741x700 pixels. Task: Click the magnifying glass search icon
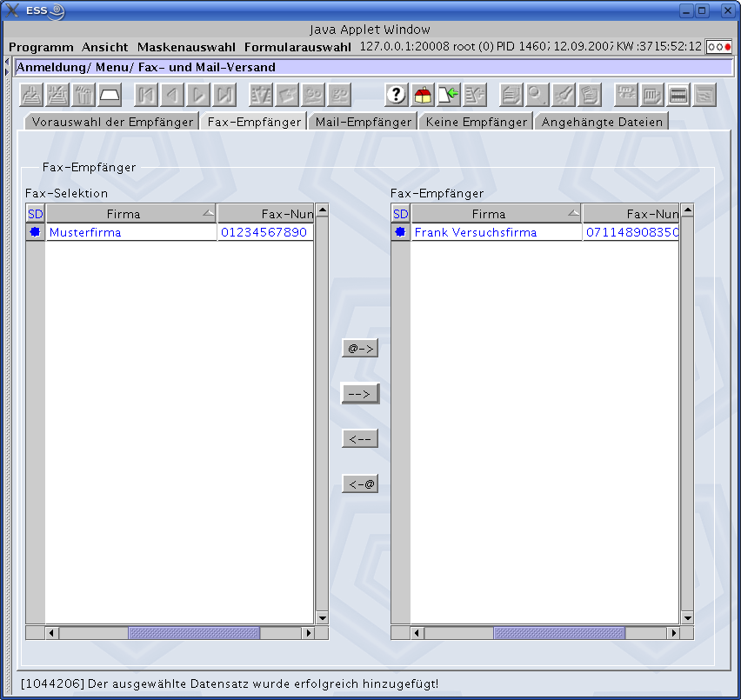click(x=537, y=95)
